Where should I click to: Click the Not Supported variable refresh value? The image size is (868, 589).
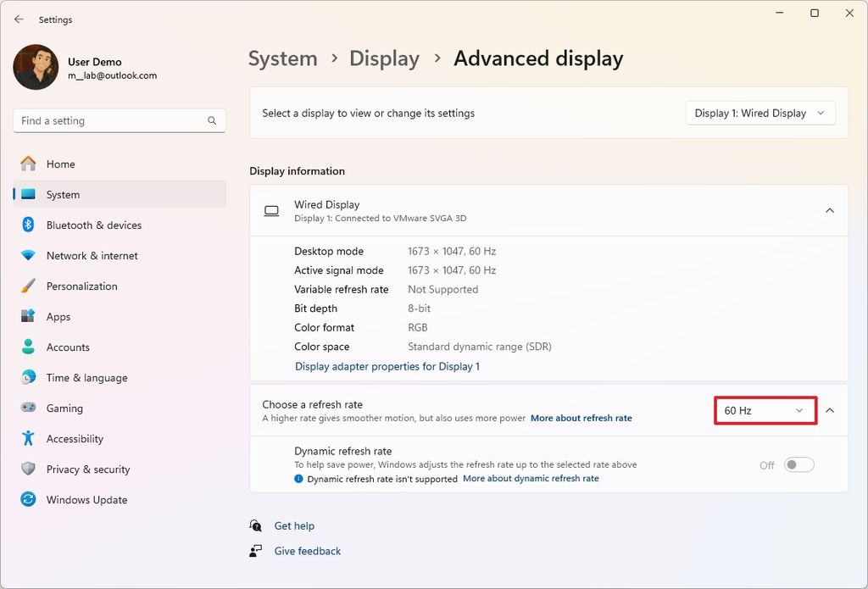tap(442, 290)
